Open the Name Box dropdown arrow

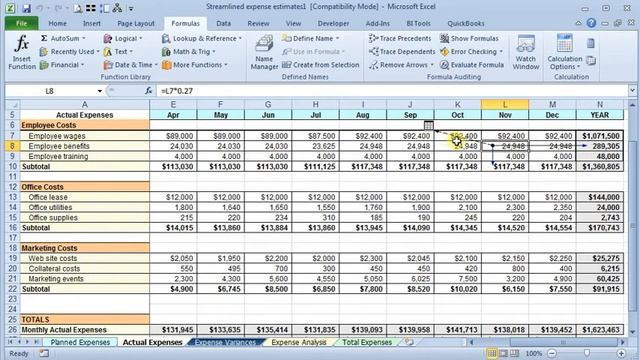(99, 91)
